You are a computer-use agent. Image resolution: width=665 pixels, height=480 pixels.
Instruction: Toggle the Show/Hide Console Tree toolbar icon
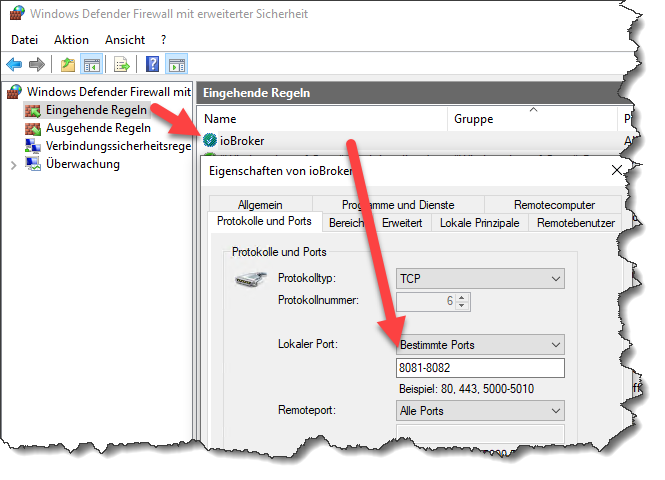coord(92,65)
